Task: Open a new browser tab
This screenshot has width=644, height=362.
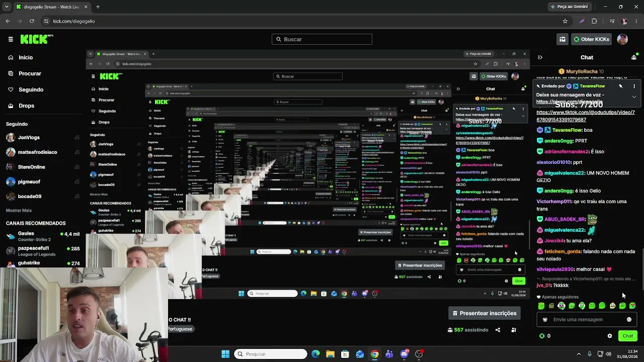Action: pos(98,7)
